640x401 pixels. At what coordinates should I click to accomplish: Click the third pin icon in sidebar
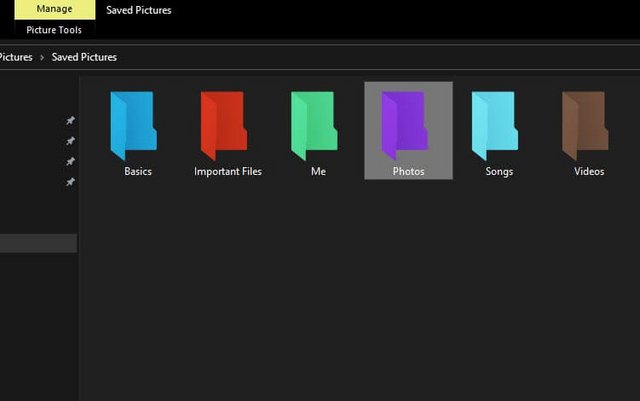(x=71, y=161)
